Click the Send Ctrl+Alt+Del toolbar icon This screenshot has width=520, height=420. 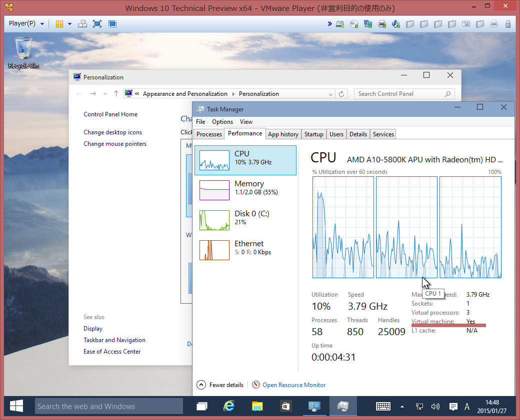click(x=82, y=24)
